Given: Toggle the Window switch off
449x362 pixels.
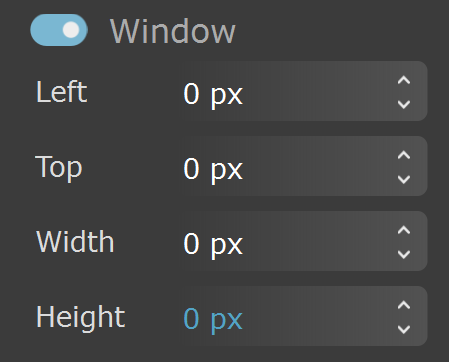Looking at the screenshot, I should [x=59, y=30].
